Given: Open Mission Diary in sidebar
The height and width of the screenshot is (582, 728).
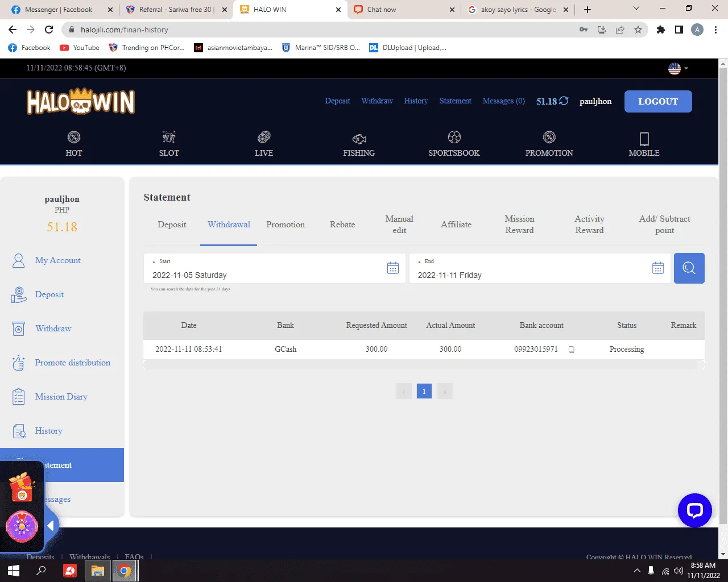Looking at the screenshot, I should 61,397.
